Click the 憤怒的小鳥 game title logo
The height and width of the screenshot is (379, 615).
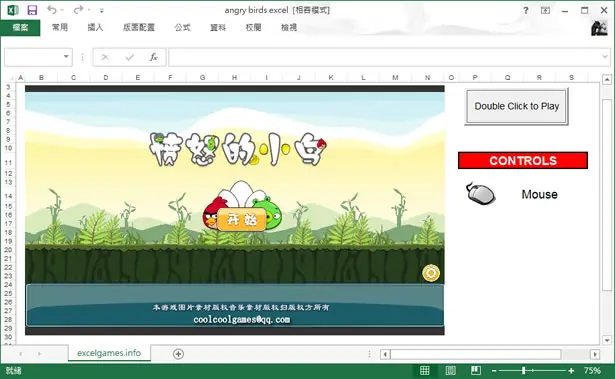(238, 149)
